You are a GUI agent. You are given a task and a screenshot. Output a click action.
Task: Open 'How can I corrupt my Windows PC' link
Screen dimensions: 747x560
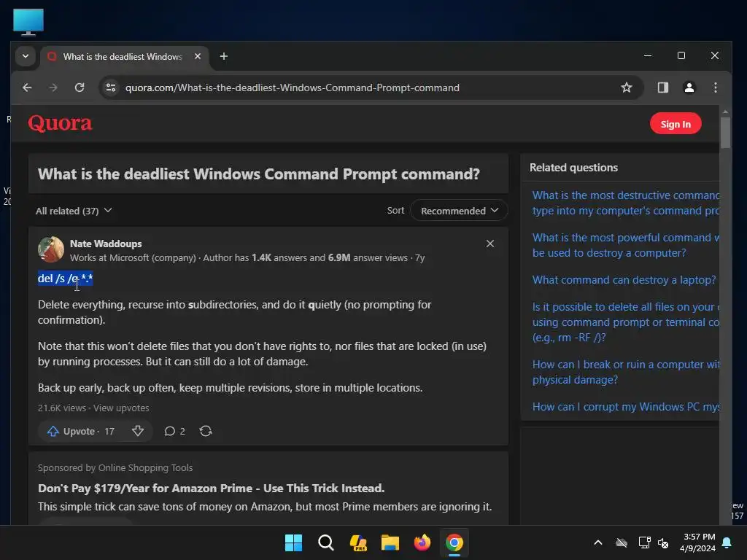(x=625, y=407)
